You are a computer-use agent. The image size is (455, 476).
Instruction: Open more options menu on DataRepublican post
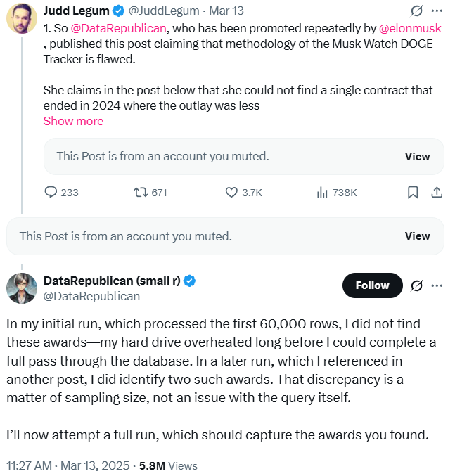(x=437, y=285)
